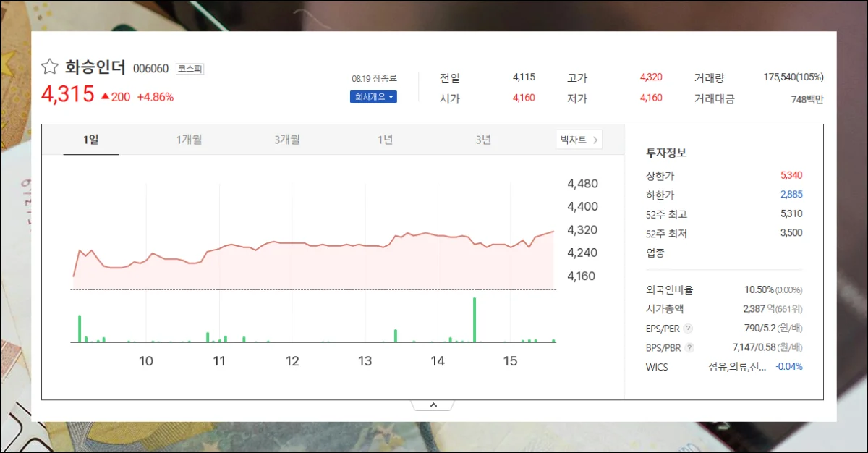Click the 코스피 market badge

[x=190, y=69]
